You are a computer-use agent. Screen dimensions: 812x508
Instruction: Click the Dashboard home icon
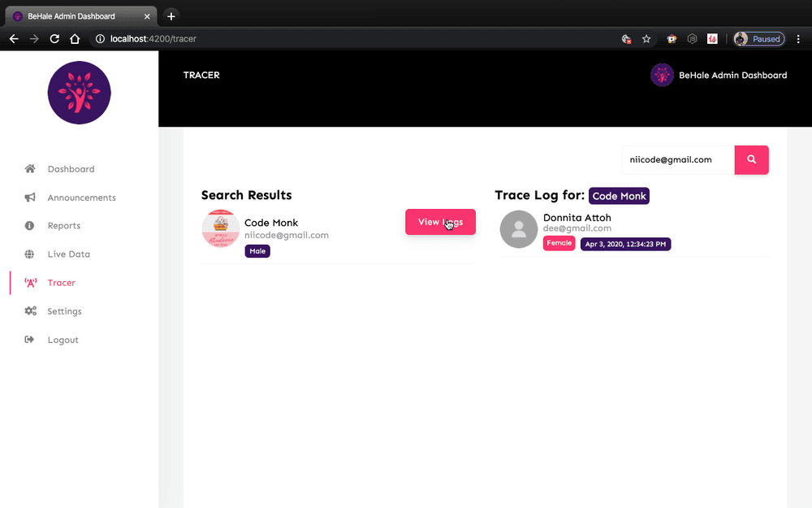pos(30,169)
